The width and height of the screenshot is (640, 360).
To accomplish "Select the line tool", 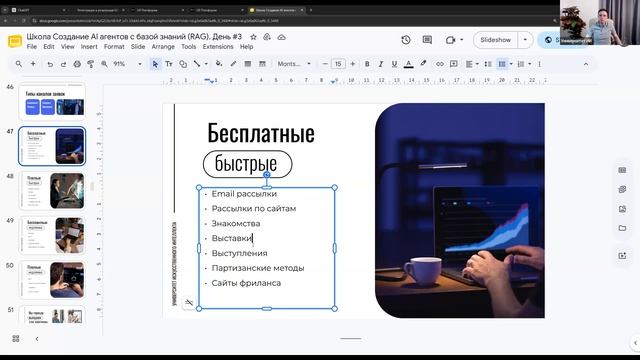I will (x=197, y=64).
